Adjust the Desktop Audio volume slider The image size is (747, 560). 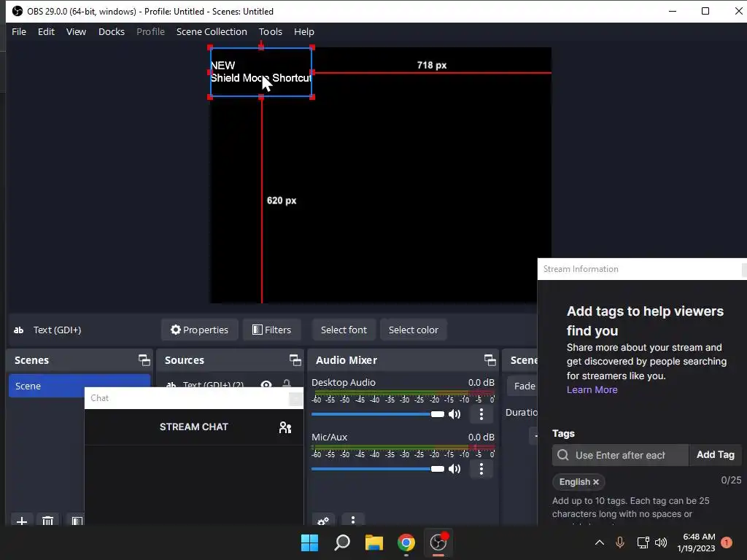coord(378,414)
